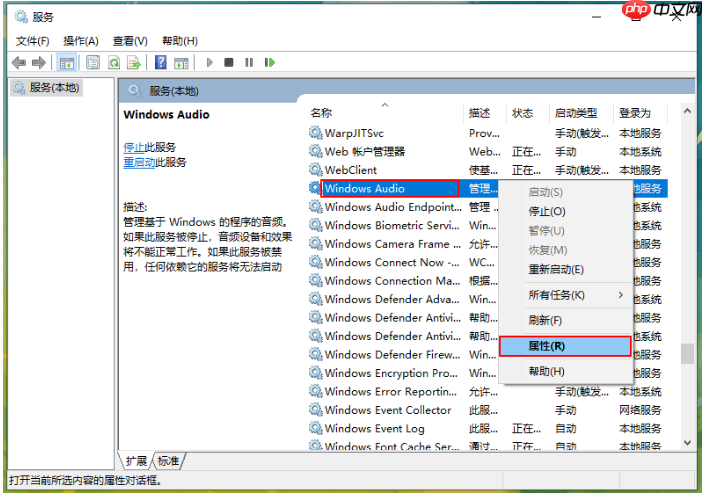This screenshot has width=703, height=494.
Task: Click the Forward arrow toolbar icon
Action: [x=39, y=62]
